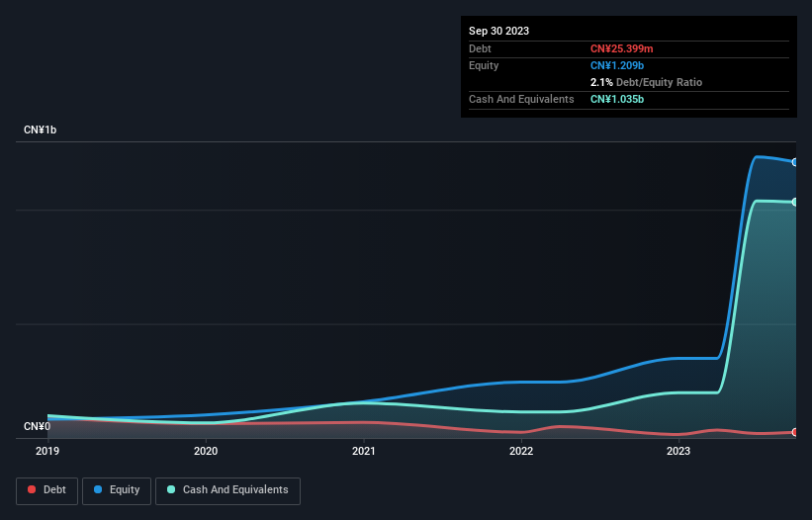The height and width of the screenshot is (520, 812).
Task: Toggle the Debt legend button
Action: pyautogui.click(x=47, y=490)
